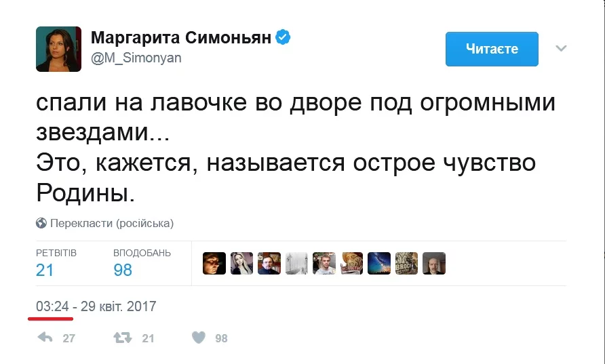605x364 pixels.
Task: Click the globe icon beside Перекласти
Action: (x=41, y=223)
